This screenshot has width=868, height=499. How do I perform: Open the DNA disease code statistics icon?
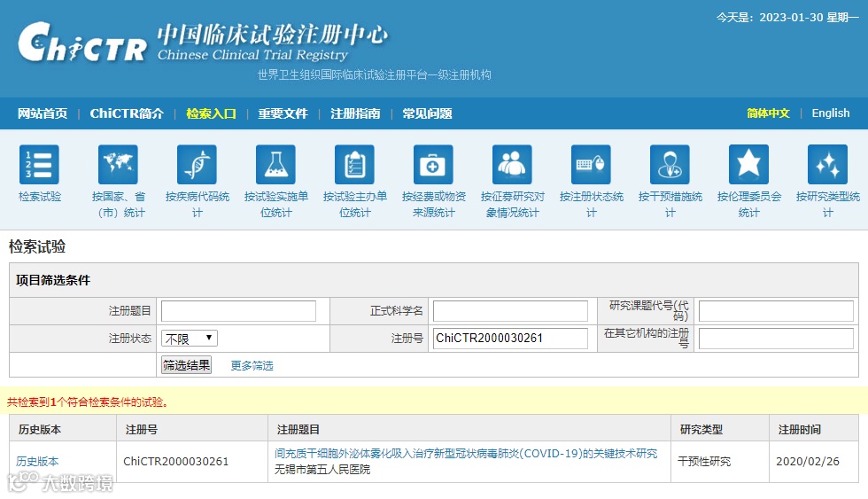click(197, 165)
